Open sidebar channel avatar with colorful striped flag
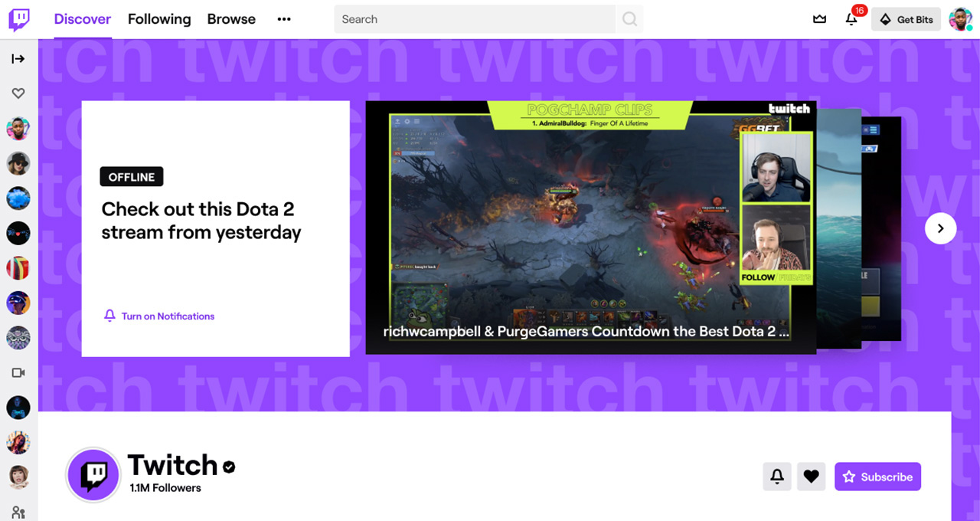This screenshot has height=521, width=980. 18,268
